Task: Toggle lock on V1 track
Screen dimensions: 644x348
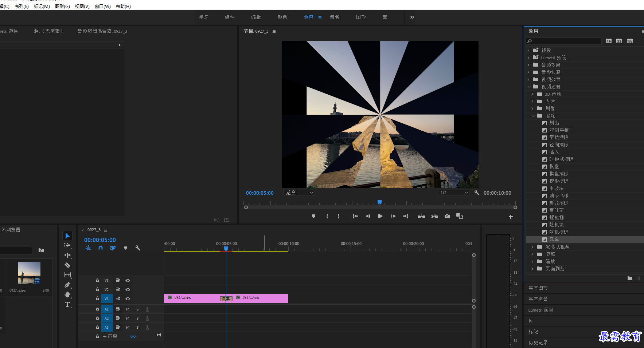Action: pos(97,298)
